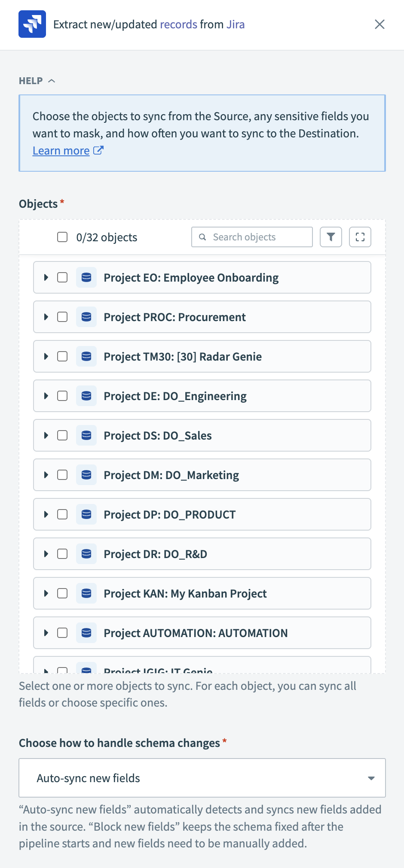Check the select all 0/32 objects checkbox

(62, 237)
